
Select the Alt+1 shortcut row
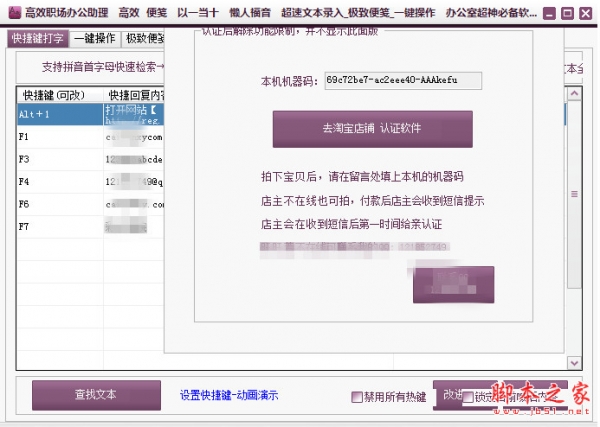pos(91,114)
